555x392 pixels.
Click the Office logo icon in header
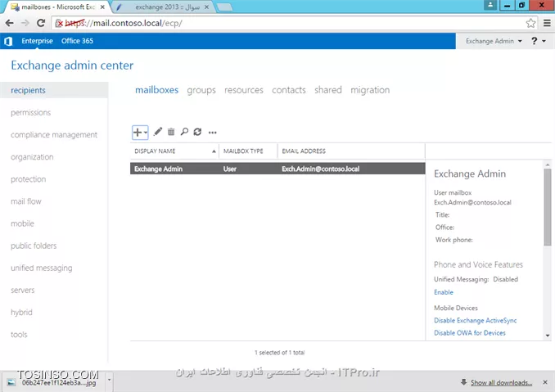pyautogui.click(x=8, y=41)
